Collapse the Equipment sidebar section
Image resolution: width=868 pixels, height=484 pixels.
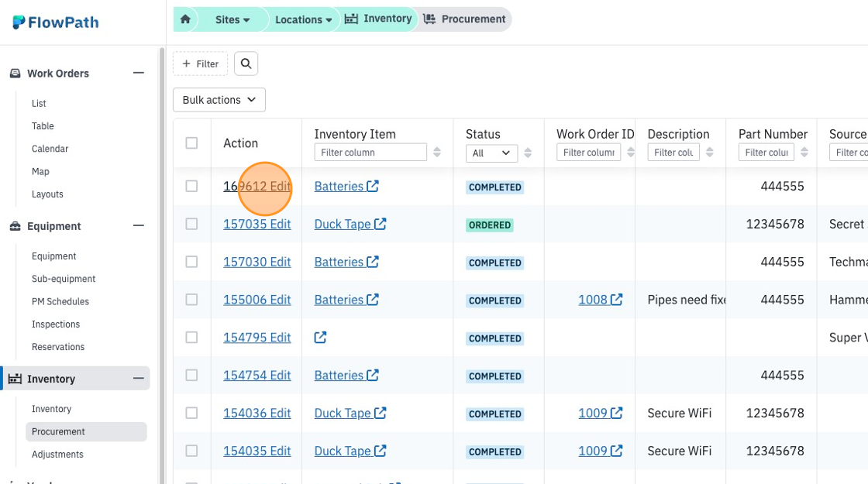(139, 225)
